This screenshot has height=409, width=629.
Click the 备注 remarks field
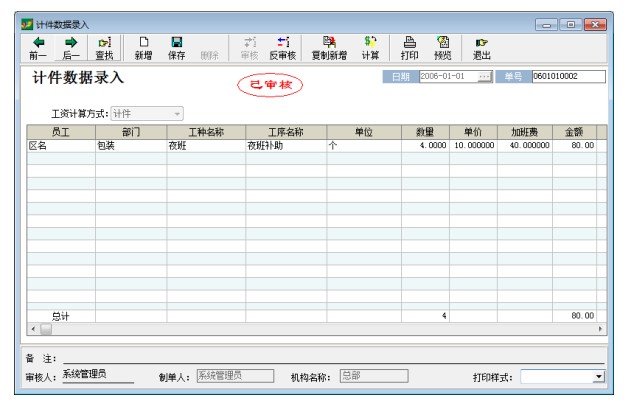click(x=330, y=357)
